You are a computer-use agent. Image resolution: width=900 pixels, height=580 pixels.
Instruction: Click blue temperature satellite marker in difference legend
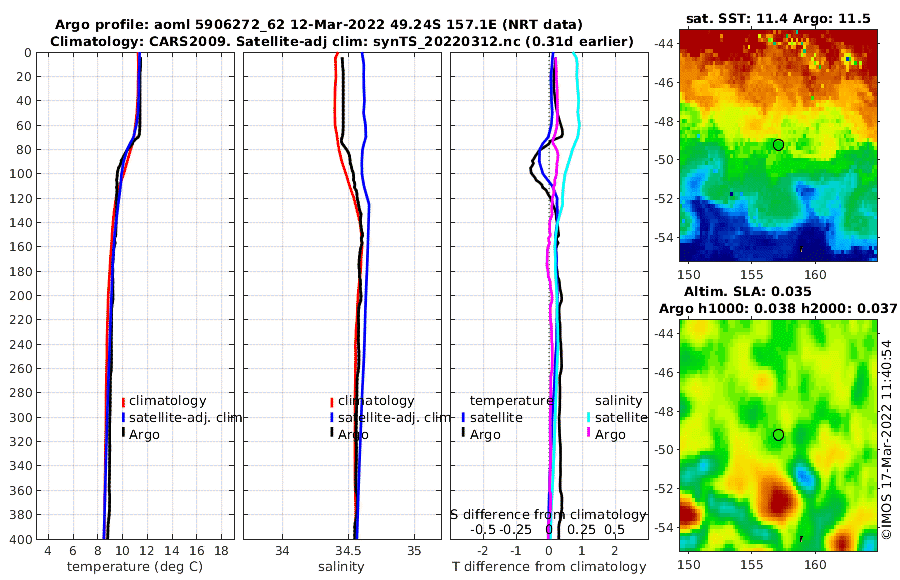[463, 418]
